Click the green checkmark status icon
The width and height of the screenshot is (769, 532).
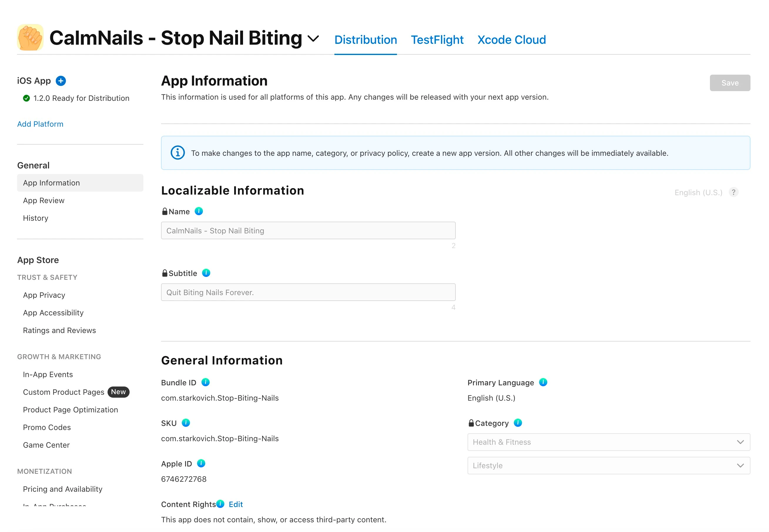pos(26,98)
